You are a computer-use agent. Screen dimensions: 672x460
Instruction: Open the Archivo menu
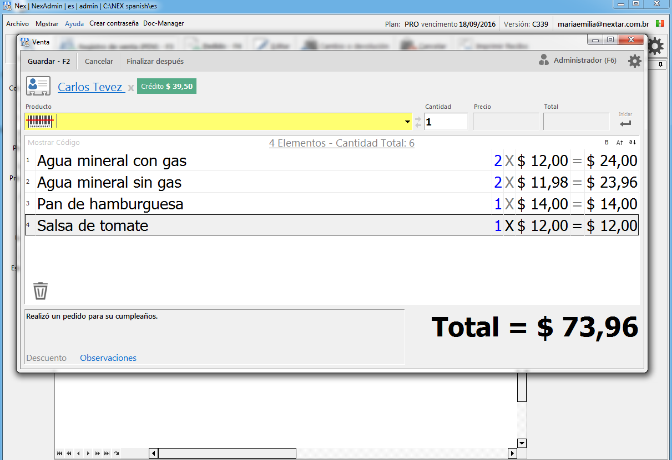click(18, 24)
